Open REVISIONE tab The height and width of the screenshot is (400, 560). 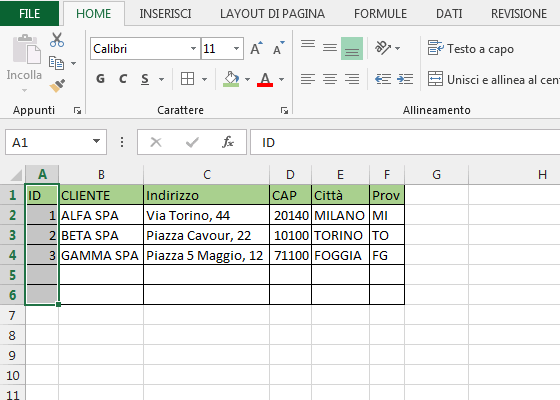519,14
